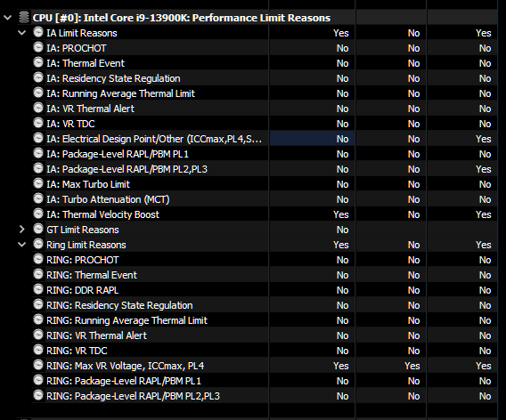Select the RING: PROCHOT label
The image size is (506, 420).
pos(83,261)
